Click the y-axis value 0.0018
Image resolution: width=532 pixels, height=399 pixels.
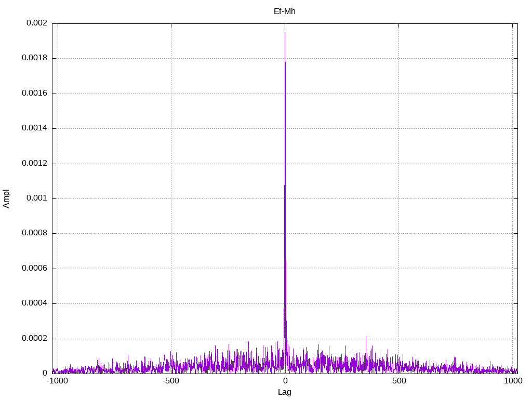(34, 58)
